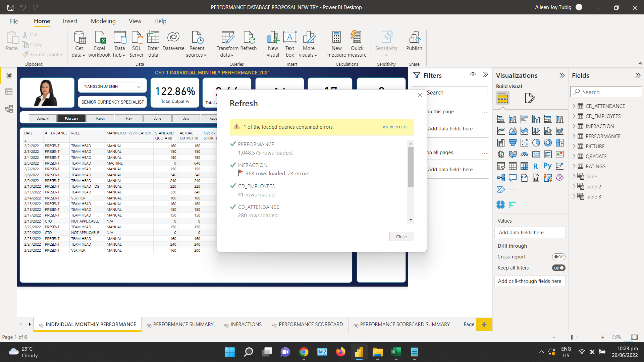Toggle Cross-report drill through switch

[x=558, y=257]
